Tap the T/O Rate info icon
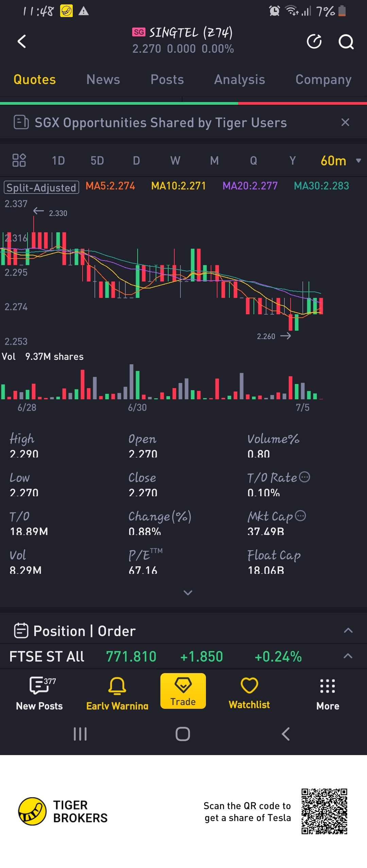 304,477
